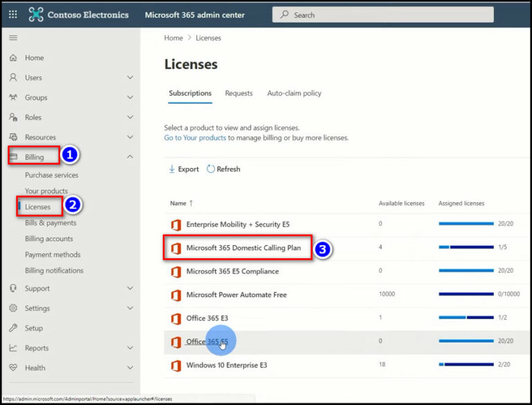Open Purchase services in Billing menu
This screenshot has height=405, width=532.
pyautogui.click(x=51, y=175)
